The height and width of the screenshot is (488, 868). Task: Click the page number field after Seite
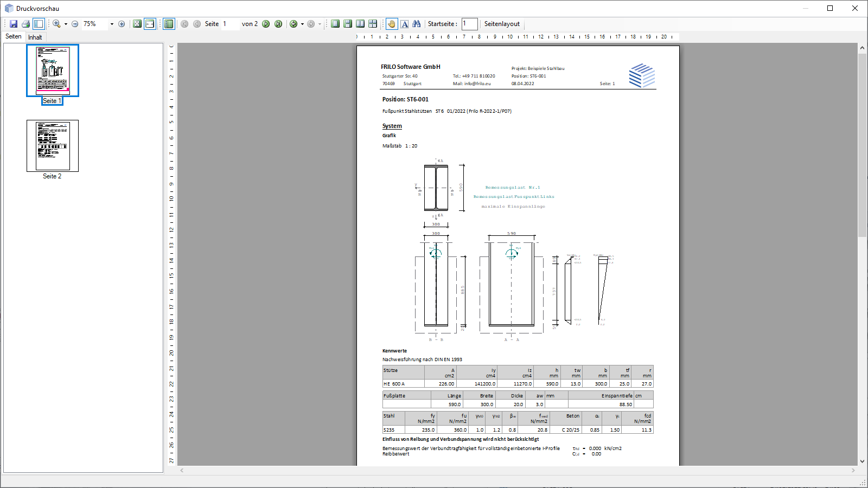click(229, 24)
